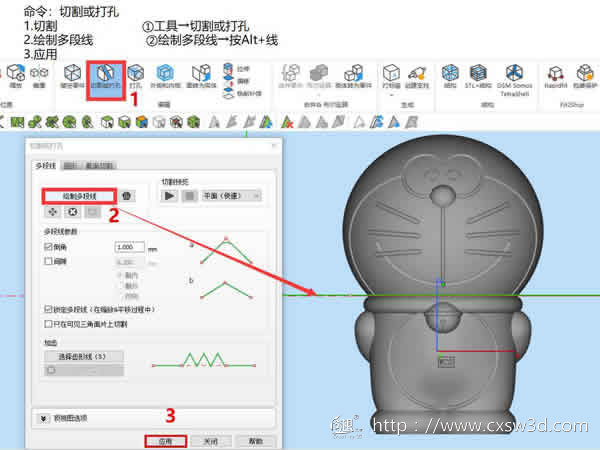Toggle lock polyline during zoom checkbox

coord(48,309)
